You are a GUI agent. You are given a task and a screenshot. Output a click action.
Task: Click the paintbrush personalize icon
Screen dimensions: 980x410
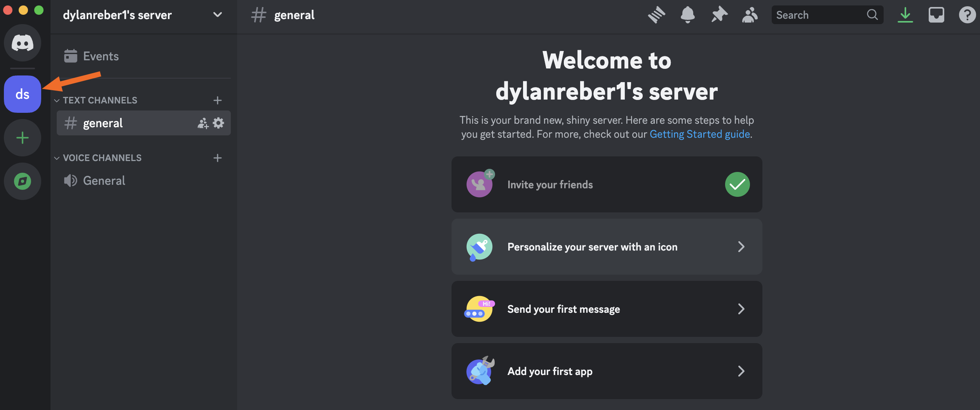point(479,247)
